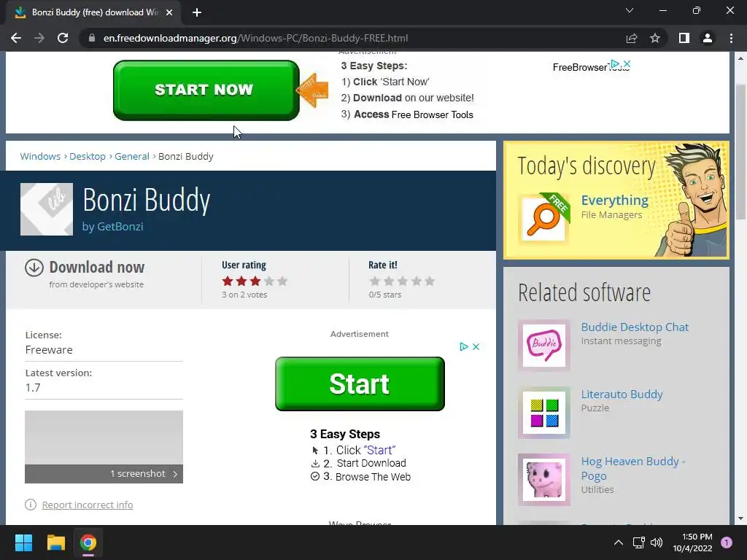Open the Windows breadcrumb link
The height and width of the screenshot is (560, 747).
40,156
